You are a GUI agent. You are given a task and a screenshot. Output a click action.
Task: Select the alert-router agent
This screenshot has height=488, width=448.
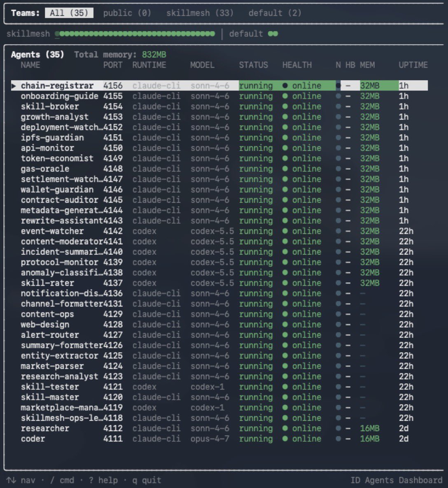coord(219,335)
